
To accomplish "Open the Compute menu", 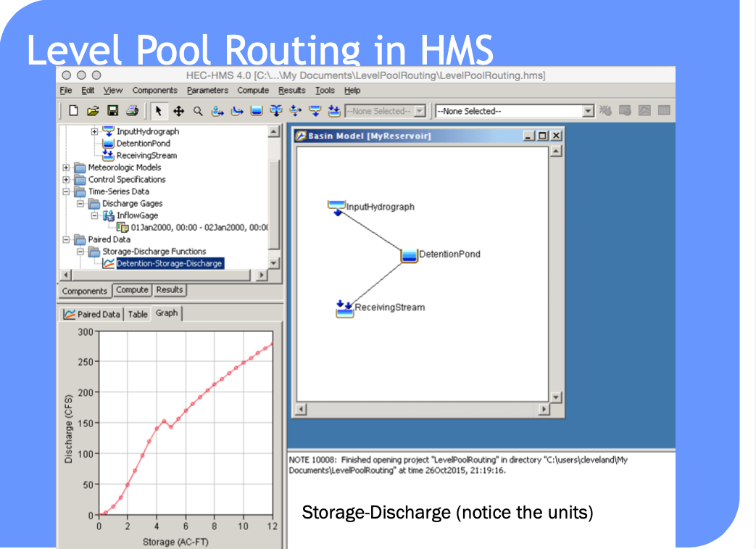I will tap(253, 90).
